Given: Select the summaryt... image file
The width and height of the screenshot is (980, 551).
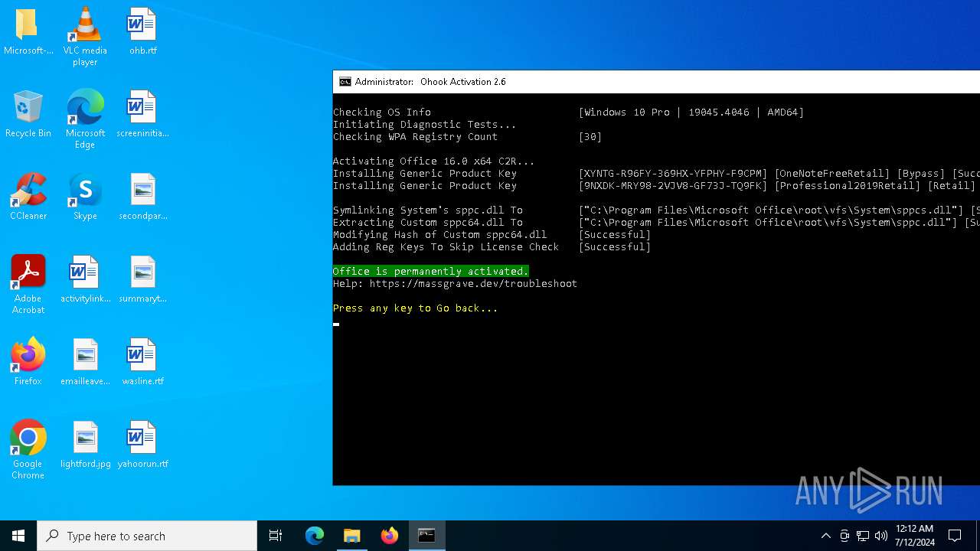Looking at the screenshot, I should [x=142, y=279].
